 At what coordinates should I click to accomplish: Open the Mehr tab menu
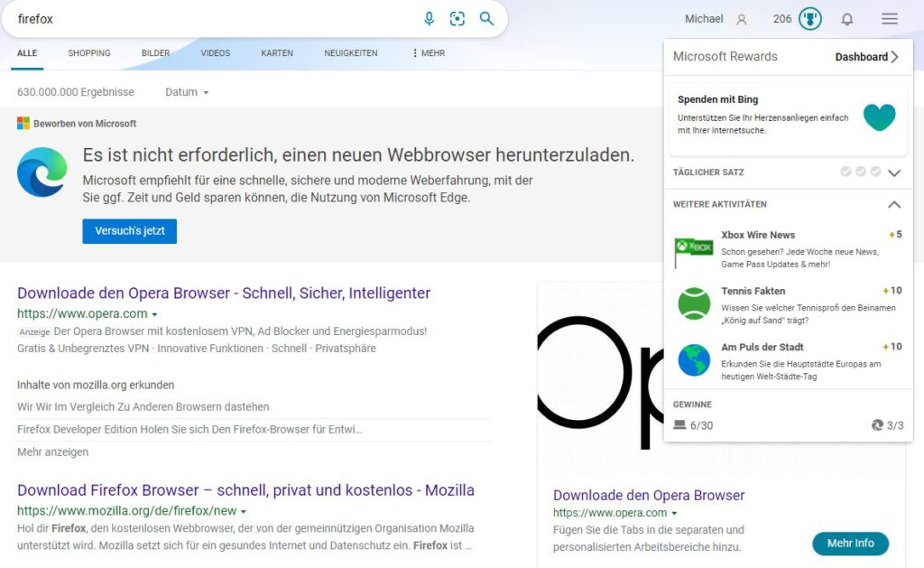[x=429, y=53]
